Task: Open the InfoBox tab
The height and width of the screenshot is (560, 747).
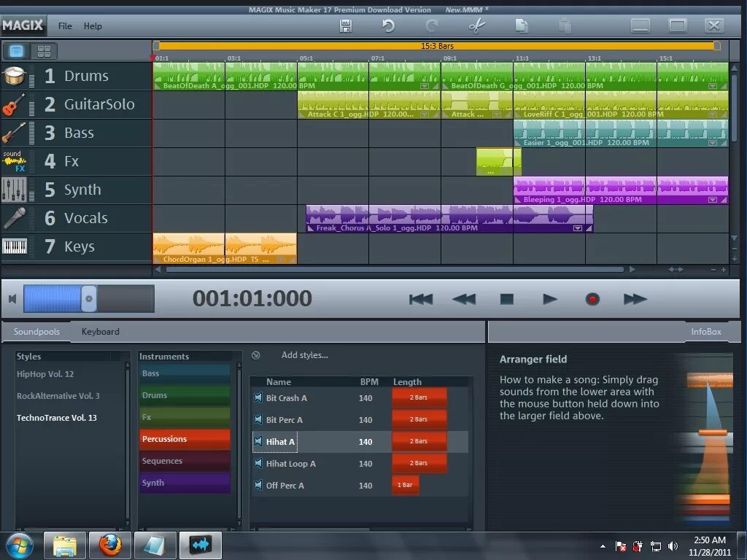Action: [706, 332]
